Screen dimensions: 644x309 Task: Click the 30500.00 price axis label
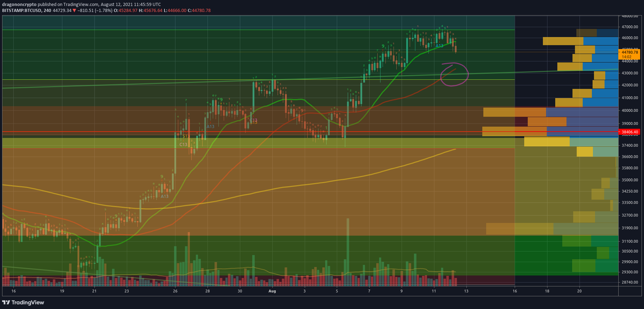coord(630,251)
